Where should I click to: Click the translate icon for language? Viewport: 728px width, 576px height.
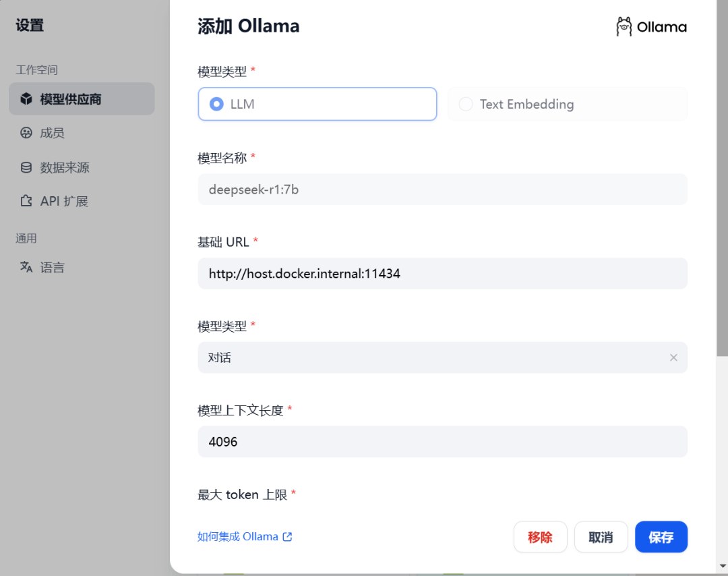click(x=26, y=266)
